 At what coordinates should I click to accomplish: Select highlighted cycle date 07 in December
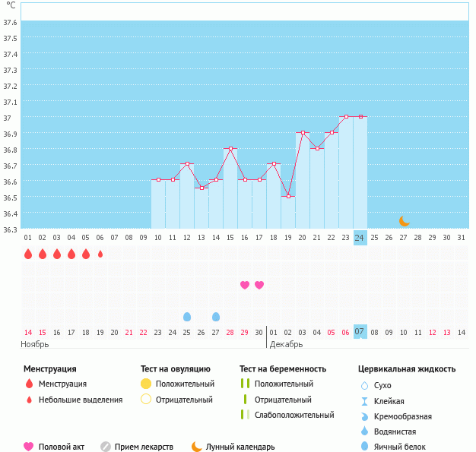[x=360, y=332]
